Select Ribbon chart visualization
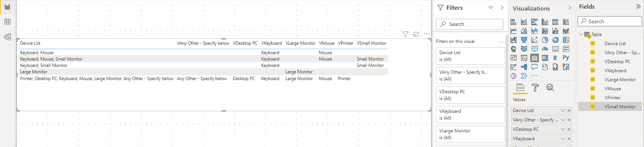644x147 pixels. click(566, 31)
